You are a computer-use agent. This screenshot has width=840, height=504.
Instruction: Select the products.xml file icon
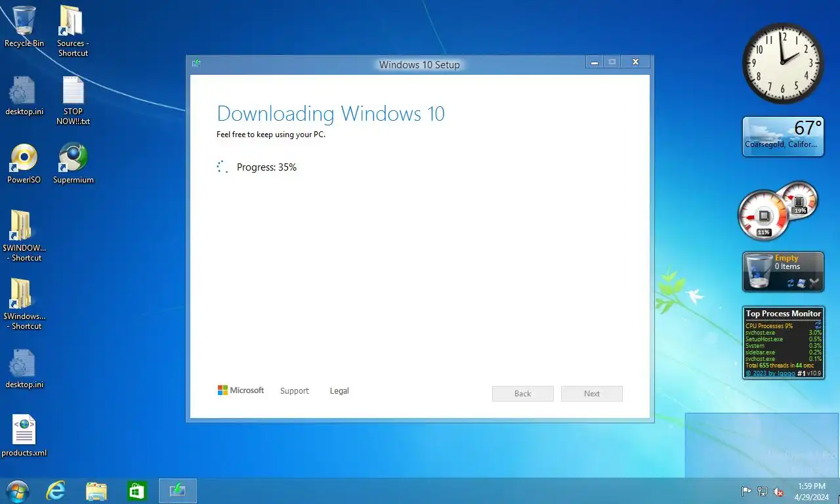click(x=24, y=436)
